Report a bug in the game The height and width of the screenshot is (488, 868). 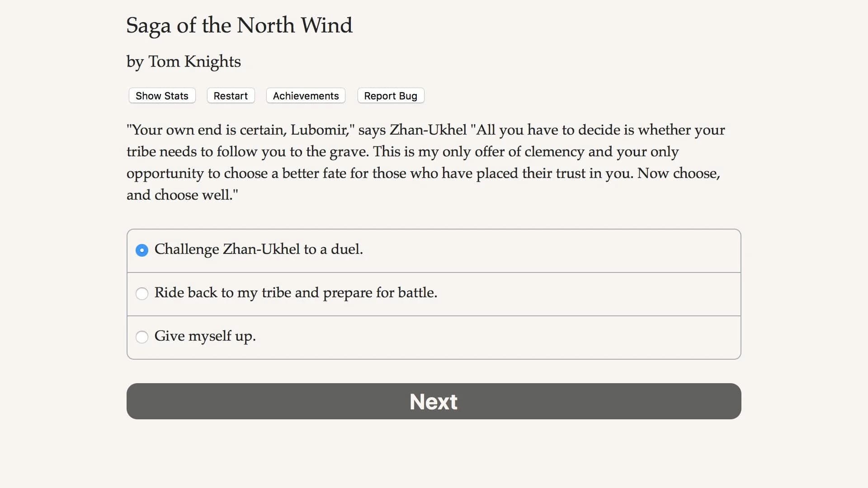391,95
